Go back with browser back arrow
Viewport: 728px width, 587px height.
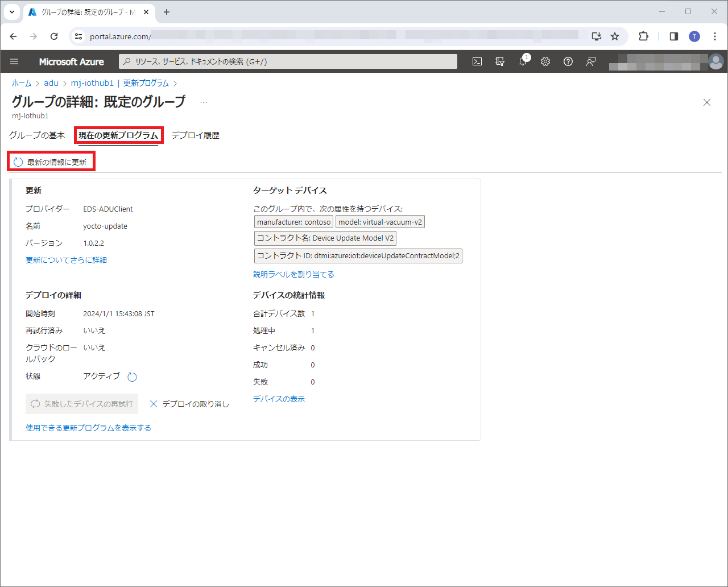coord(14,36)
